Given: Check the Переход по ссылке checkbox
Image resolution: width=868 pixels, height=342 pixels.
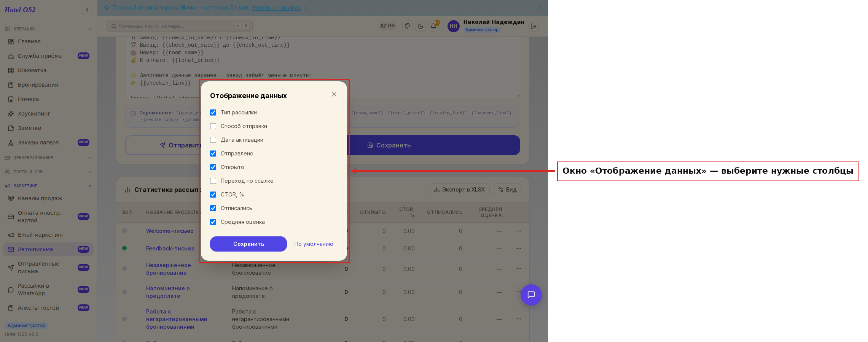Looking at the screenshot, I should pos(213,181).
